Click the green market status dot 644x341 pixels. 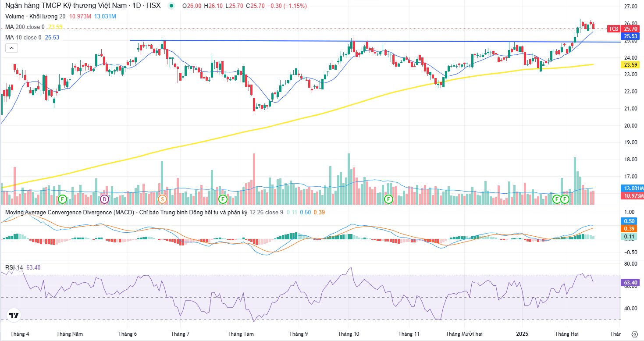pyautogui.click(x=171, y=6)
